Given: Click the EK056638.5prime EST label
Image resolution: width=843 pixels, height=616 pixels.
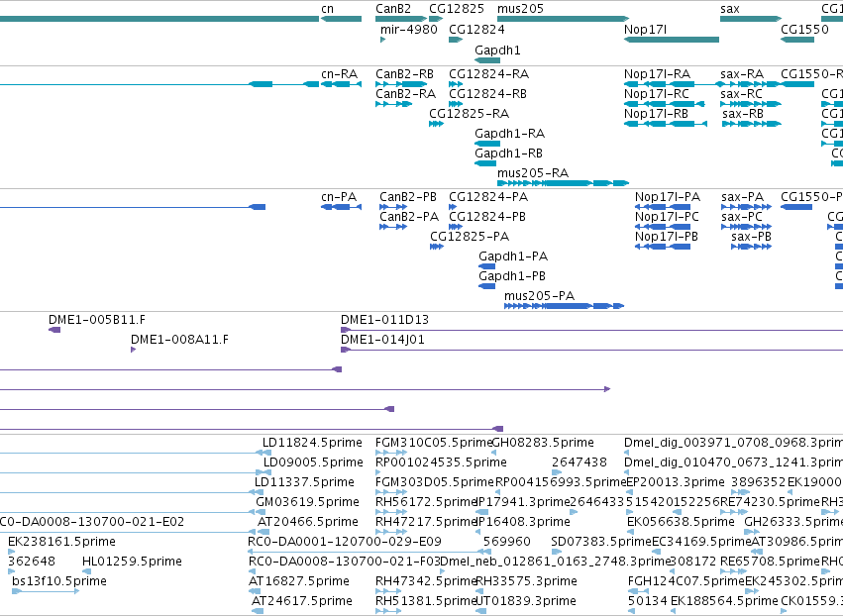Looking at the screenshot, I should coord(681,522).
